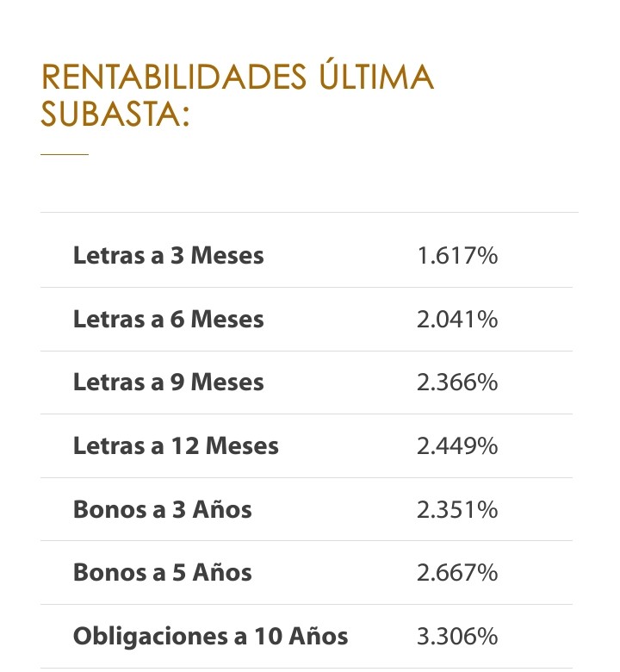Select the 2.351% bond yield

tap(457, 509)
